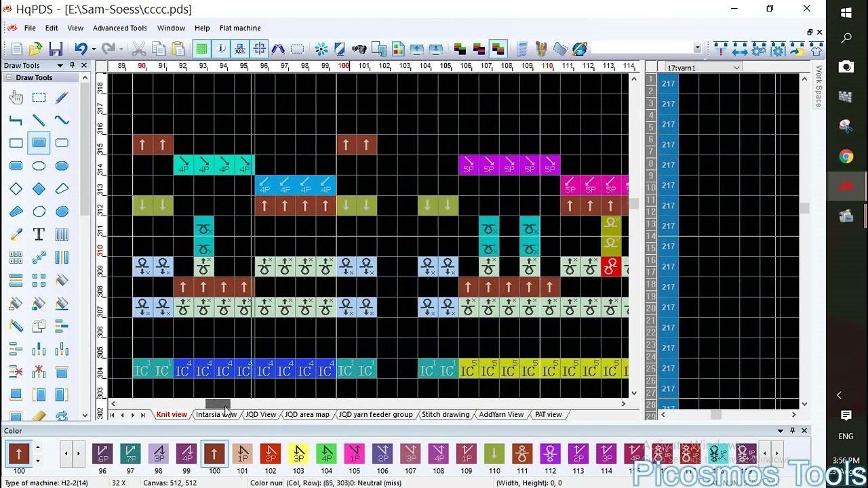Toggle pin on the Color panel

pyautogui.click(x=792, y=430)
